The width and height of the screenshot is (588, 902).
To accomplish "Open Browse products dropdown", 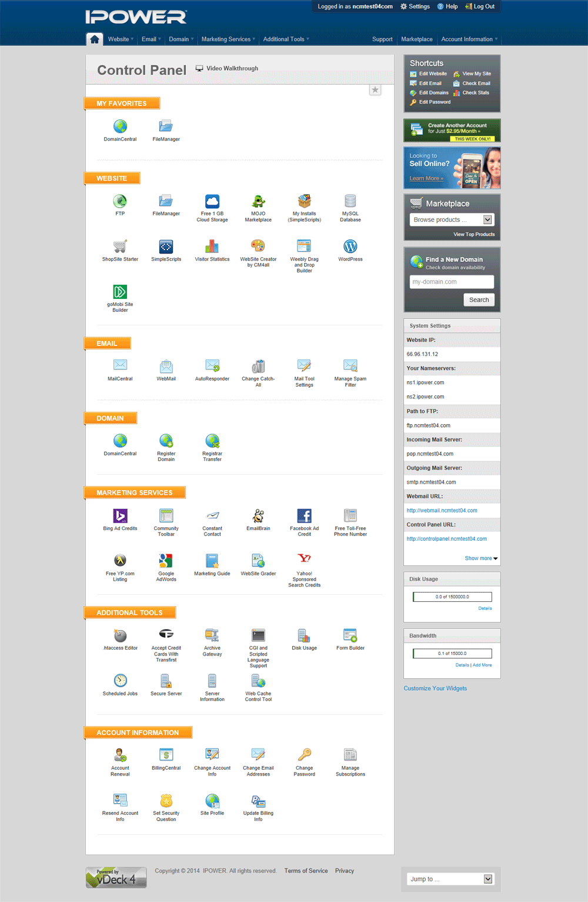I will [452, 219].
